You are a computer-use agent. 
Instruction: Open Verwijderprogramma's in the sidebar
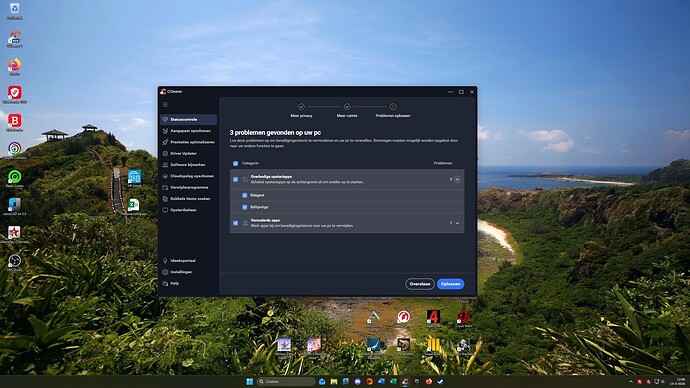pyautogui.click(x=188, y=187)
